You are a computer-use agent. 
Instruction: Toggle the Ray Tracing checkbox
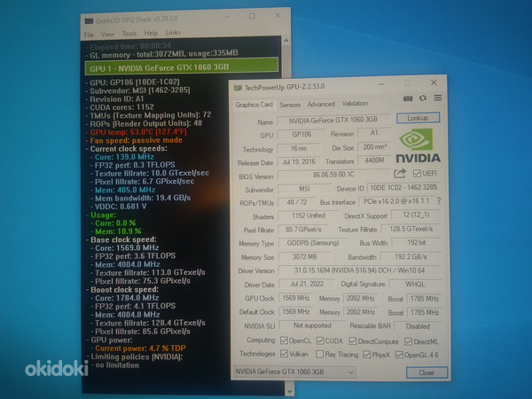319,354
